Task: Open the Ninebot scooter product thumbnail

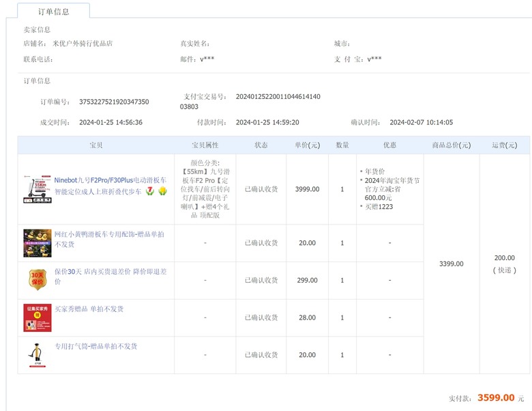Action: pos(38,189)
